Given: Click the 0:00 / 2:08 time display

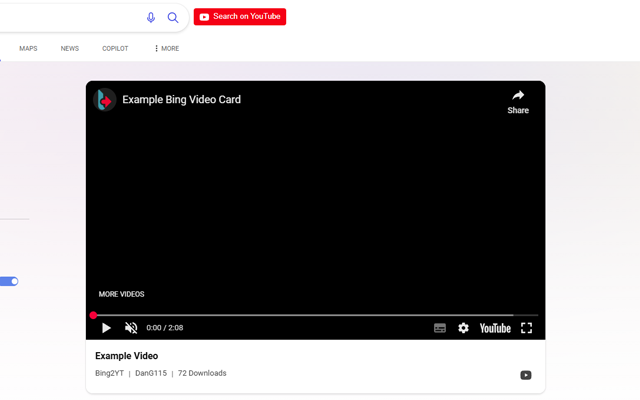Looking at the screenshot, I should click(x=164, y=328).
